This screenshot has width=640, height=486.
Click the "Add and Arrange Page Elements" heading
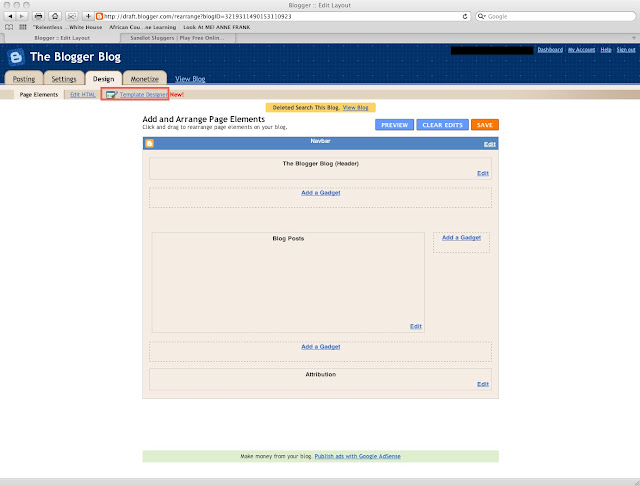(204, 119)
